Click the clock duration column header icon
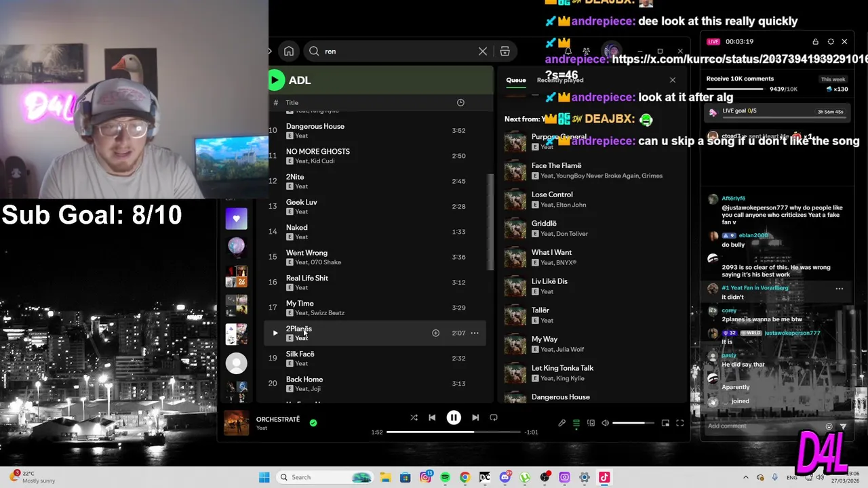The width and height of the screenshot is (868, 488). (x=460, y=102)
